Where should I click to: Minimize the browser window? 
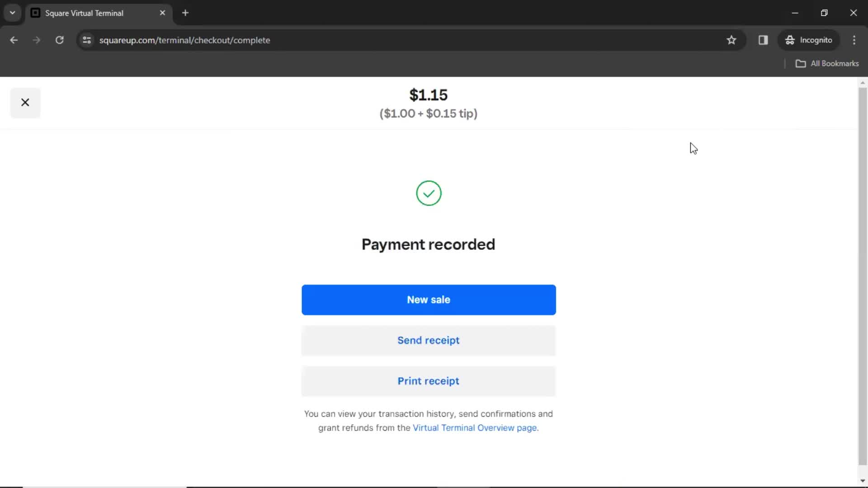pos(795,13)
